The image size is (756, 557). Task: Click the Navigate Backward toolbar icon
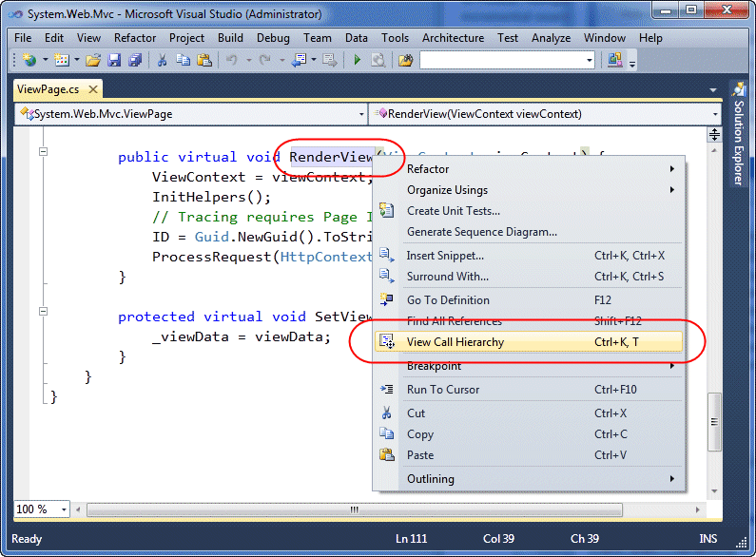click(x=300, y=60)
